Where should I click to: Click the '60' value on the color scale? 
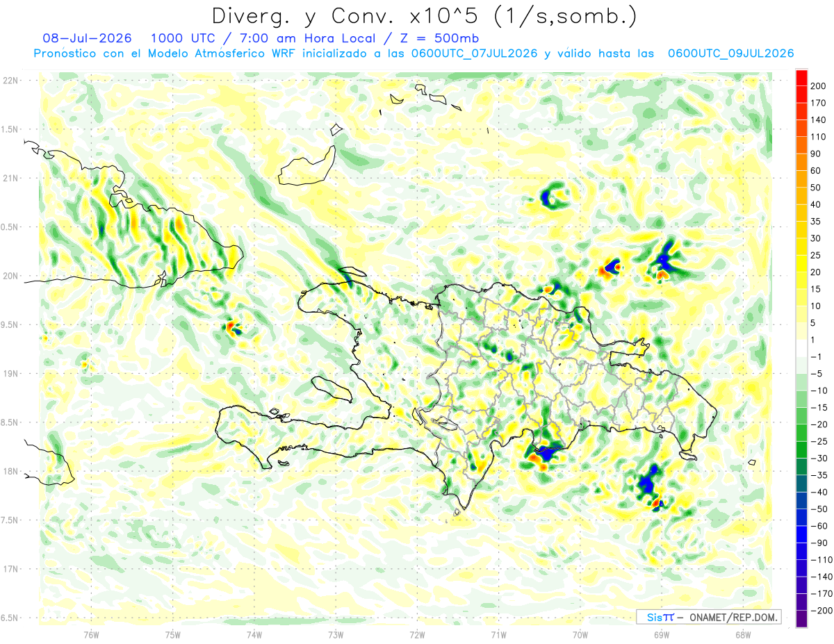[x=816, y=170]
